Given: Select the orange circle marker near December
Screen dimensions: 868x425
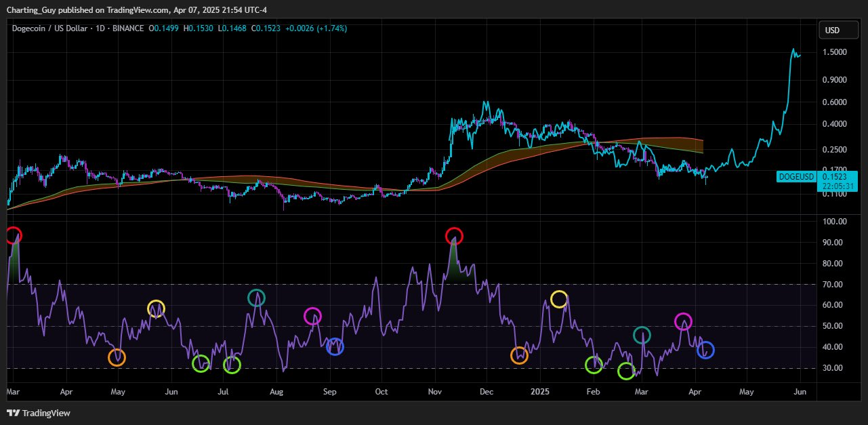Looking at the screenshot, I should point(519,355).
